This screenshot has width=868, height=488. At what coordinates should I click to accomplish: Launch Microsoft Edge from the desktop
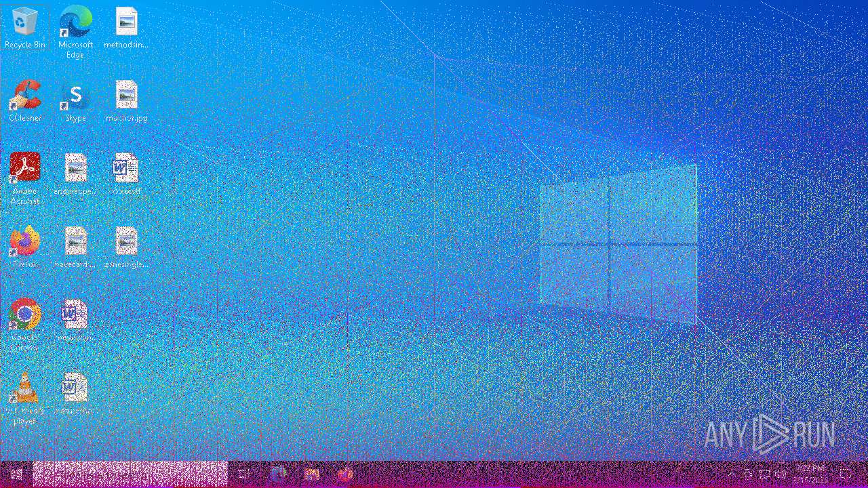click(x=75, y=32)
